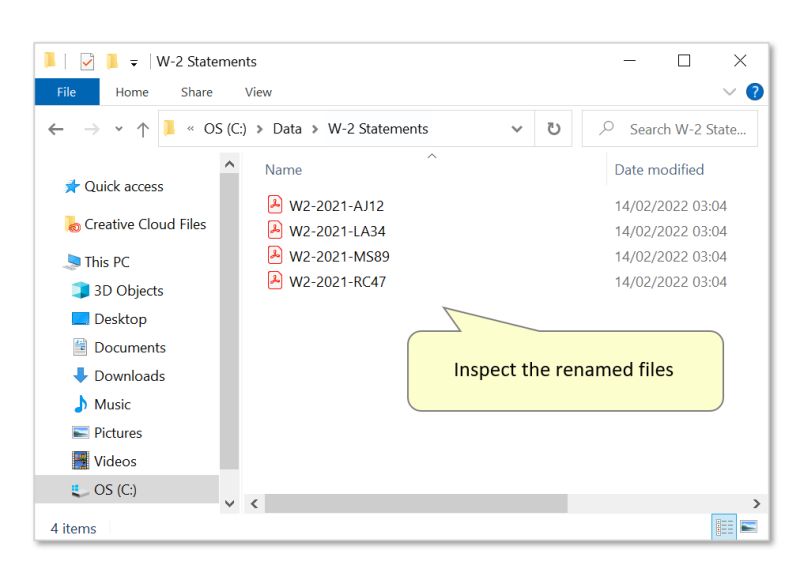Open the address bar history dropdown
The width and height of the screenshot is (800, 584).
517,128
